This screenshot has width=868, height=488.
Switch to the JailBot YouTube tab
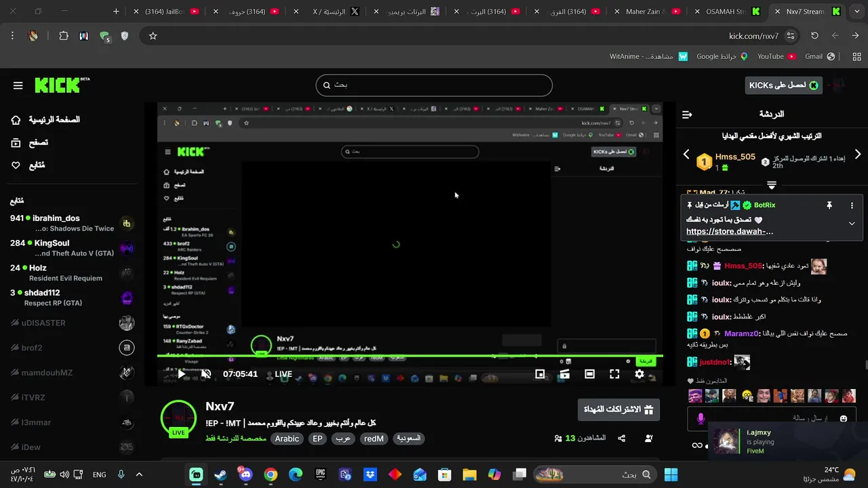coord(167,12)
